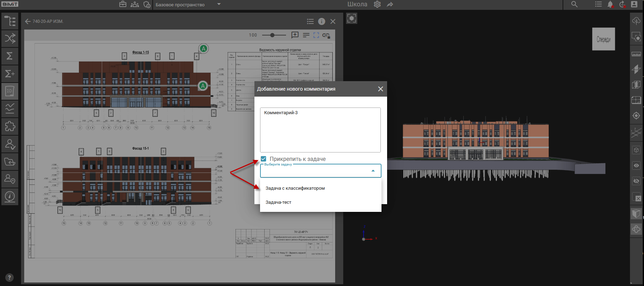Click the fullscreen frame icon in drawing toolbar
This screenshot has height=286, width=644.
(x=316, y=35)
